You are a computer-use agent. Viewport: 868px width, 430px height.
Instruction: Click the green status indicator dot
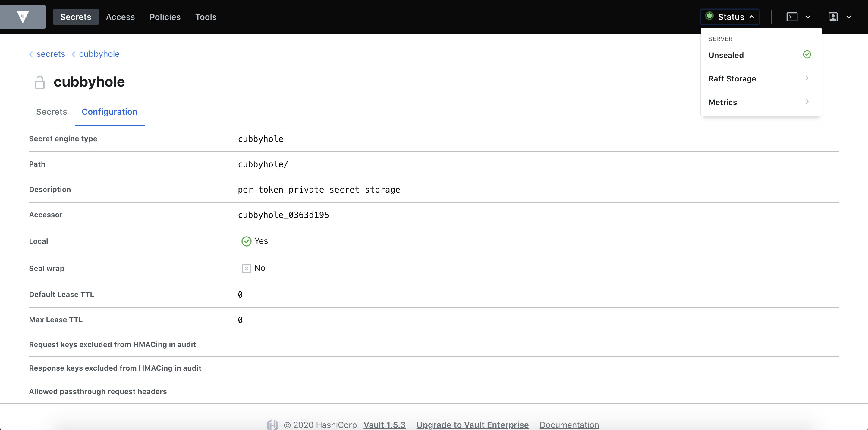[x=709, y=16]
